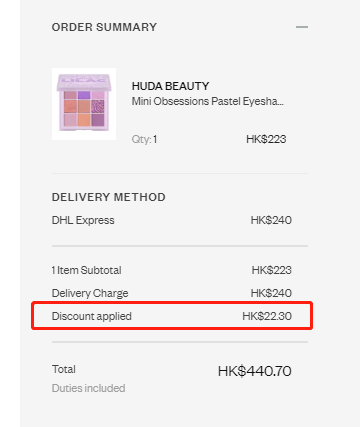Image resolution: width=360 pixels, height=427 pixels.
Task: Click the Discount applied label
Action: (92, 316)
